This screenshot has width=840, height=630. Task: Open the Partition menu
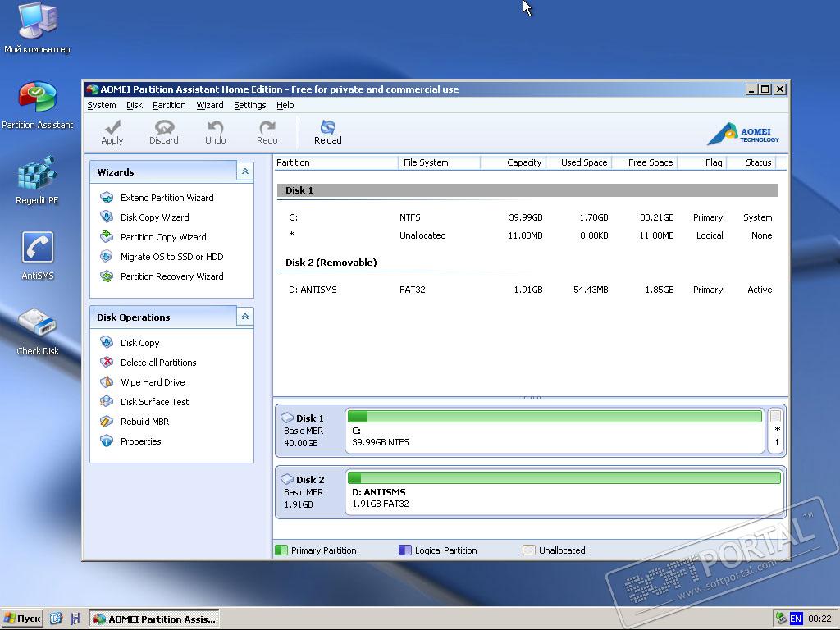pyautogui.click(x=169, y=105)
